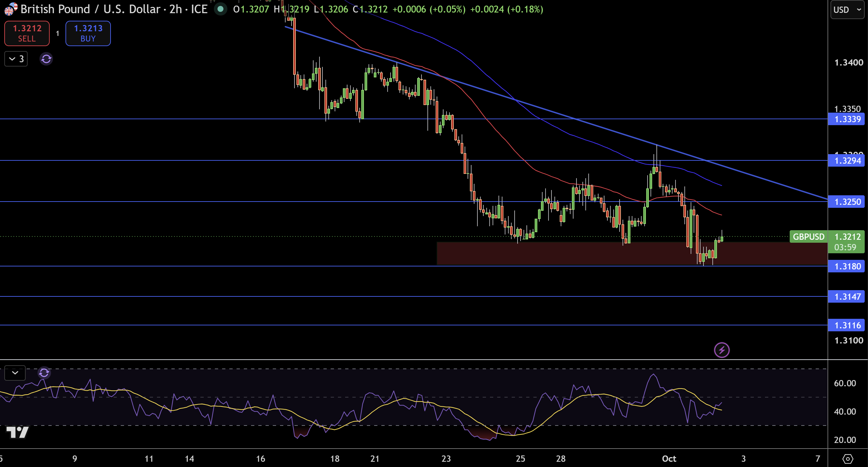Click the 03:59 candle countdown timer
This screenshot has width=868, height=467.
click(845, 247)
